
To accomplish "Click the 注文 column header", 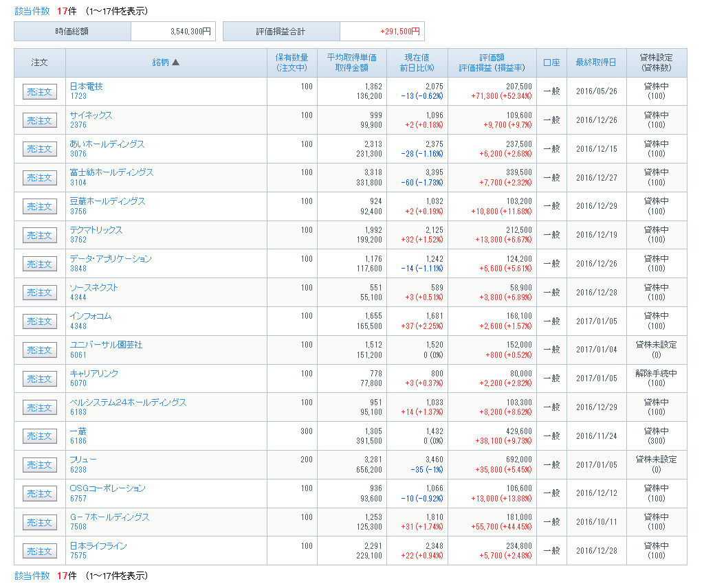I will point(40,63).
